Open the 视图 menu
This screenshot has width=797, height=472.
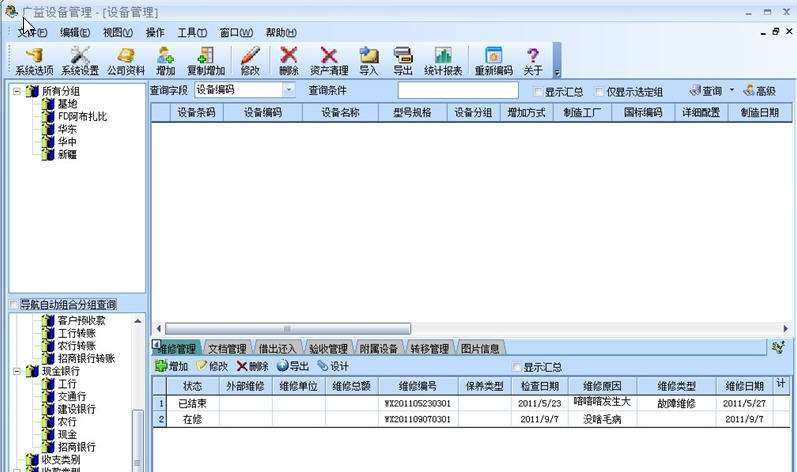118,33
